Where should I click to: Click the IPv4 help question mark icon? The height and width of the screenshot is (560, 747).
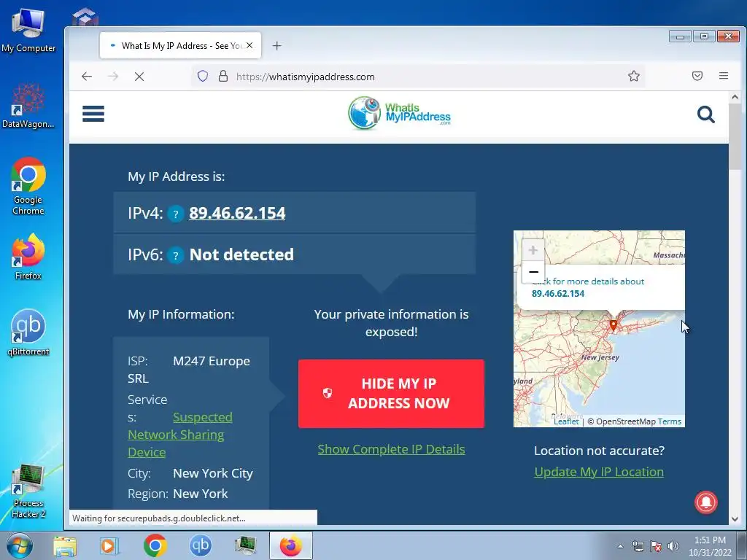tap(175, 214)
